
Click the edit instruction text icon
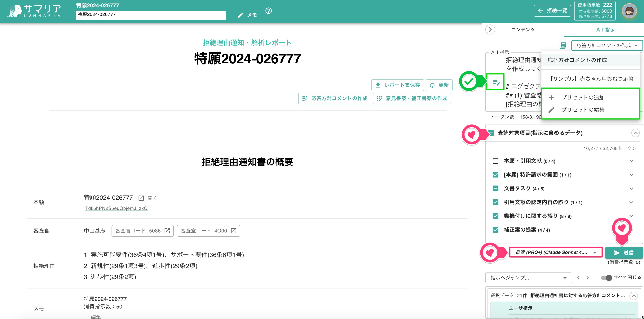pos(496,82)
